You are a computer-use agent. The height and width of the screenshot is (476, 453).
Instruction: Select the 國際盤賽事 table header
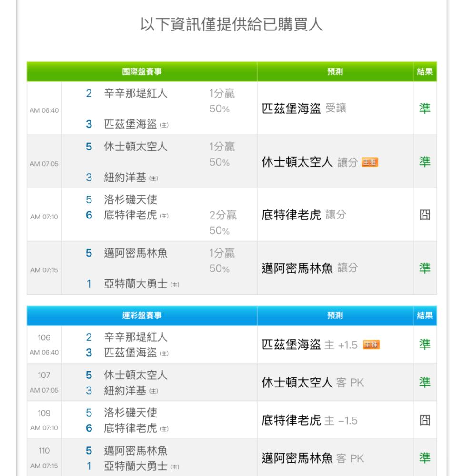pyautogui.click(x=142, y=72)
